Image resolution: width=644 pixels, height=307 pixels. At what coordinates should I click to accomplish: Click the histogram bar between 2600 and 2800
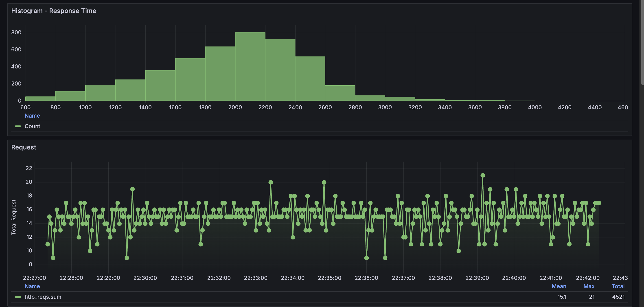(x=340, y=93)
